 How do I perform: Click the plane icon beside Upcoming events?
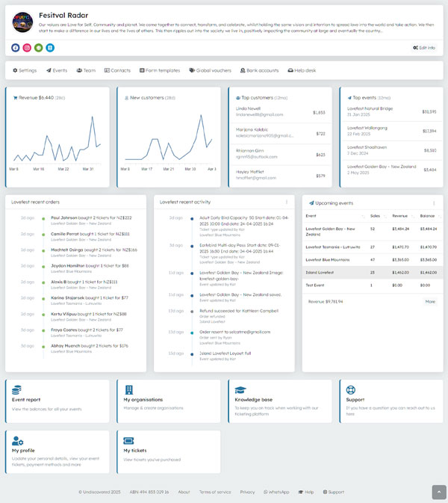tap(311, 203)
